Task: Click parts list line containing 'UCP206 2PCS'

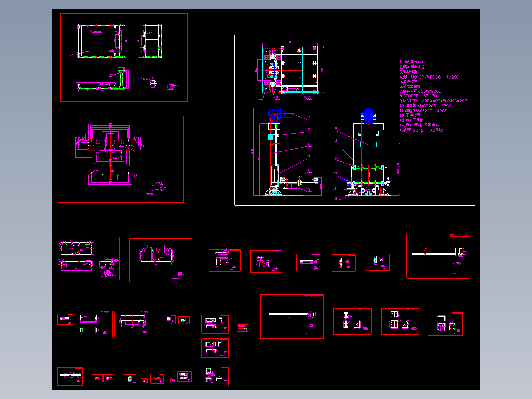Action: [x=425, y=106]
